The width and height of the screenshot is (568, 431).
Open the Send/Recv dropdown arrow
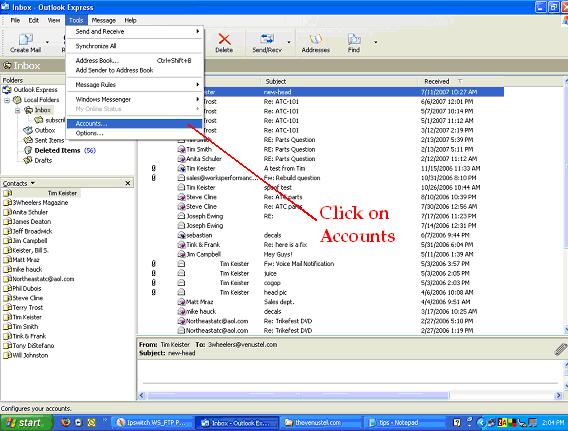click(x=289, y=42)
